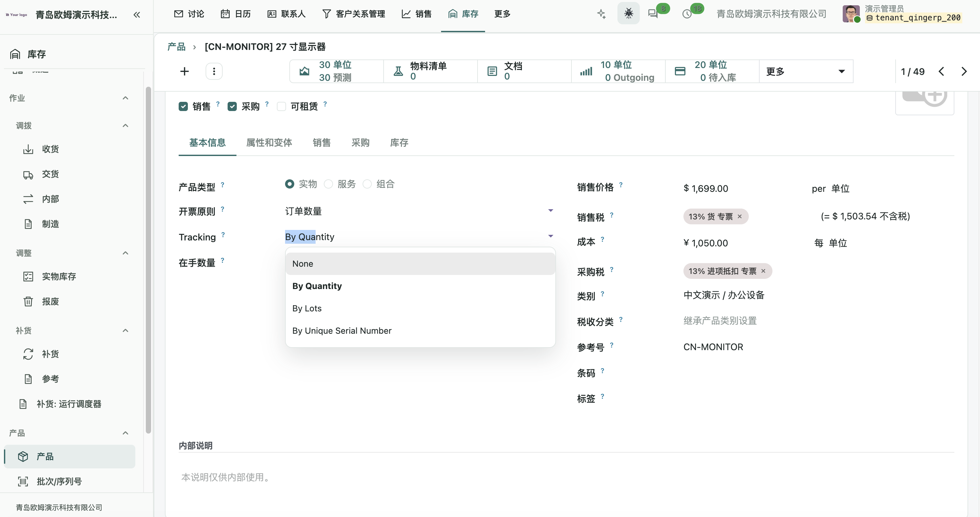Select 实物 product type radio

coord(289,184)
